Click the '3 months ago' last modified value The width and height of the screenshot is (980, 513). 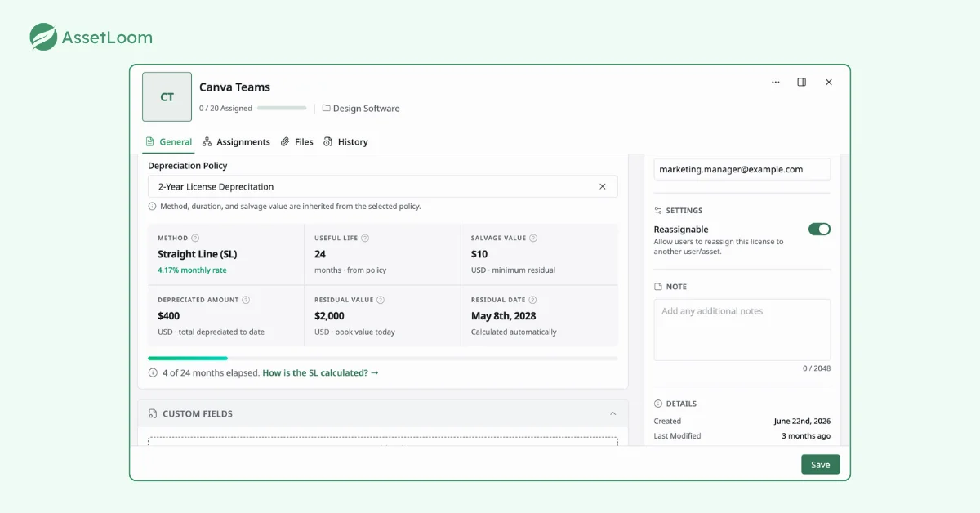click(806, 436)
